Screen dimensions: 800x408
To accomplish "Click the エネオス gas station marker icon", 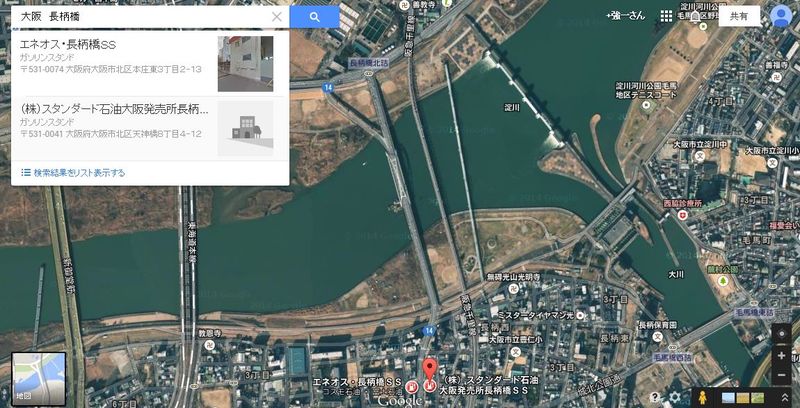I will click(411, 387).
